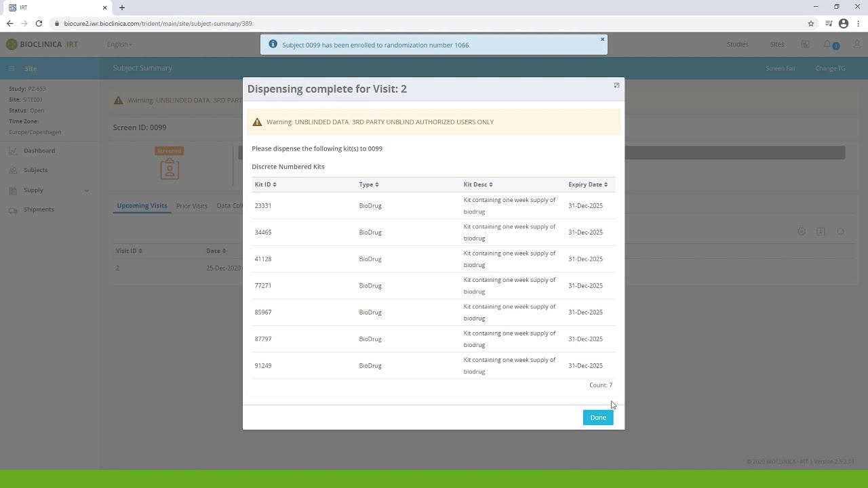The width and height of the screenshot is (868, 488).
Task: Click the Dashboard chart icon in sidebar
Action: pos(13,151)
